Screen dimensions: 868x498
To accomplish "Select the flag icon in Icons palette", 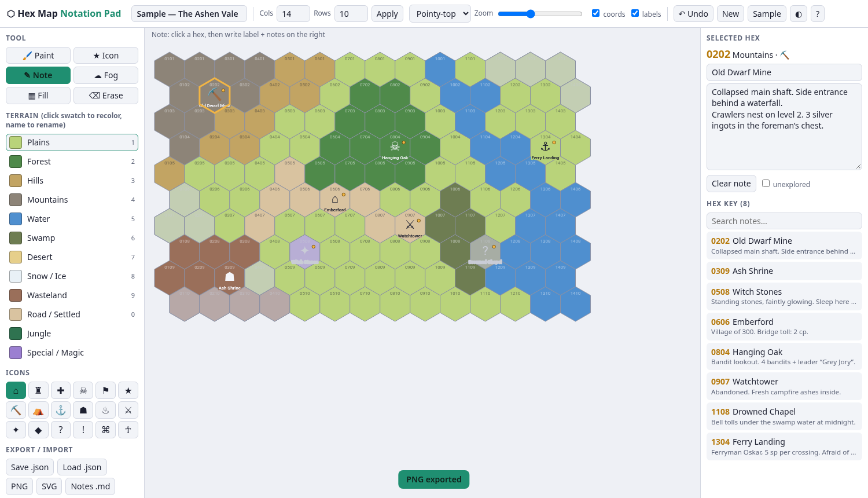I will 106,390.
